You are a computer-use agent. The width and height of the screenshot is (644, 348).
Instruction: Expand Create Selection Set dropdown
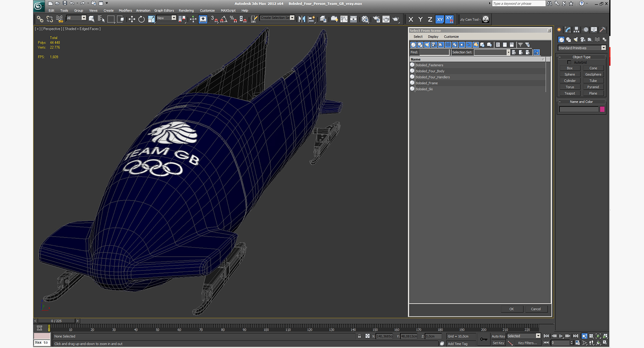click(292, 18)
